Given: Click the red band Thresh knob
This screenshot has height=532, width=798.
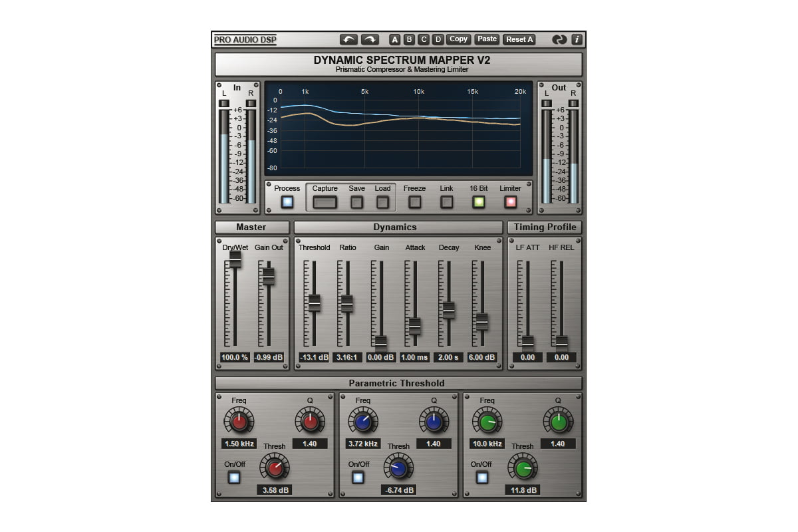Looking at the screenshot, I should pos(274,467).
